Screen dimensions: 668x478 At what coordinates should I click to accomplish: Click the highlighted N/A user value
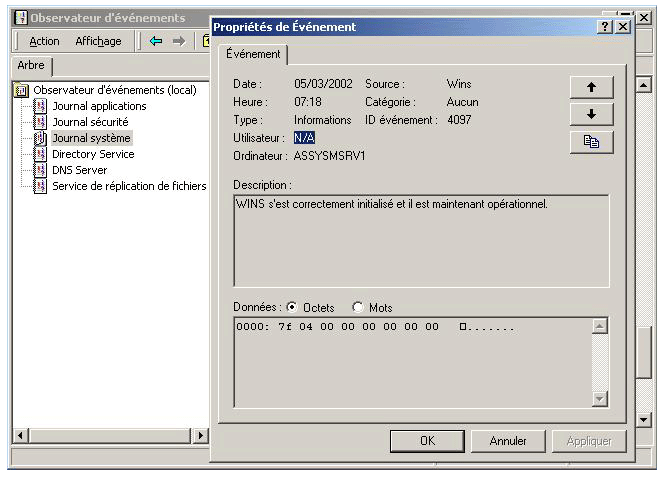pyautogui.click(x=305, y=138)
